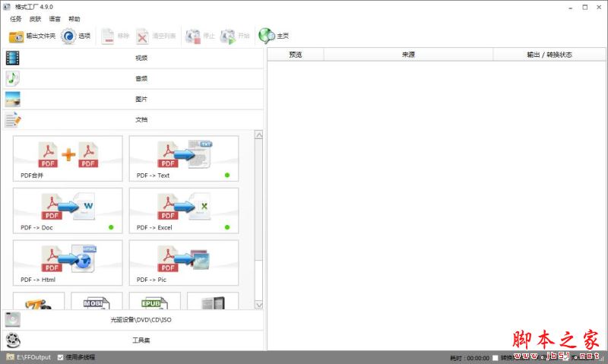Select the PDF -> Doc converter
The image size is (608, 364).
pos(68,210)
